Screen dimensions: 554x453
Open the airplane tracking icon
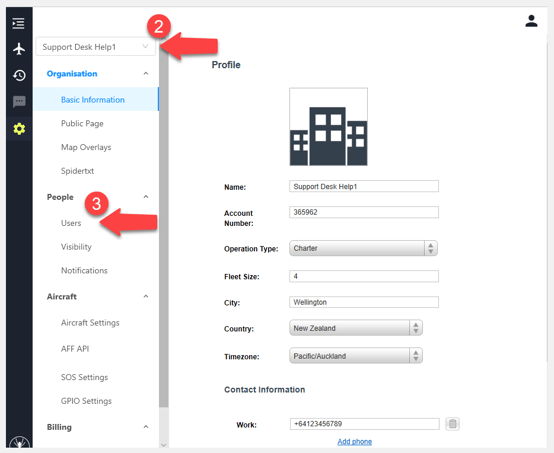(x=19, y=49)
